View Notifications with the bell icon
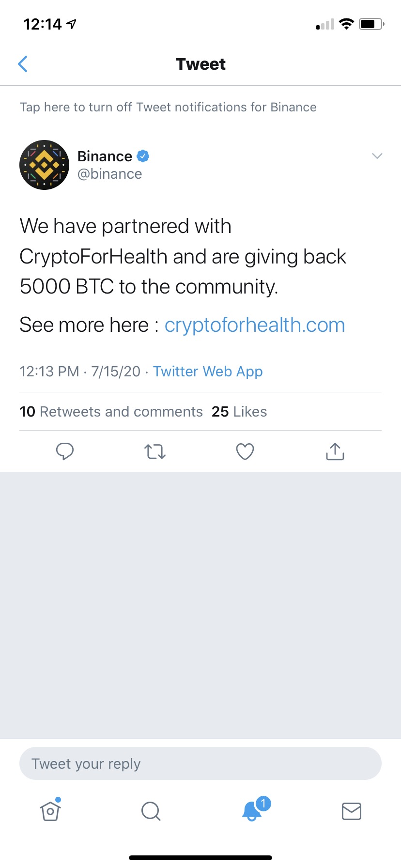The height and width of the screenshot is (868, 401). pos(251,812)
